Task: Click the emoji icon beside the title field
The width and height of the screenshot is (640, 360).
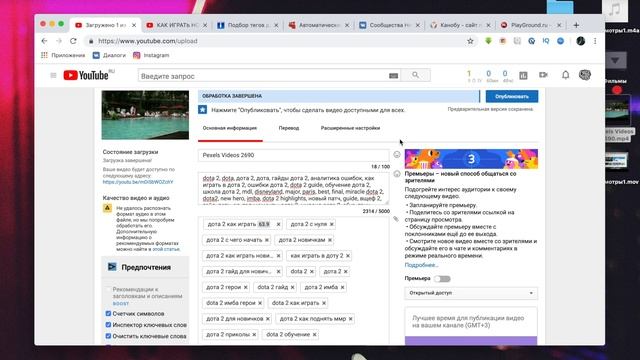Action: coord(397,154)
